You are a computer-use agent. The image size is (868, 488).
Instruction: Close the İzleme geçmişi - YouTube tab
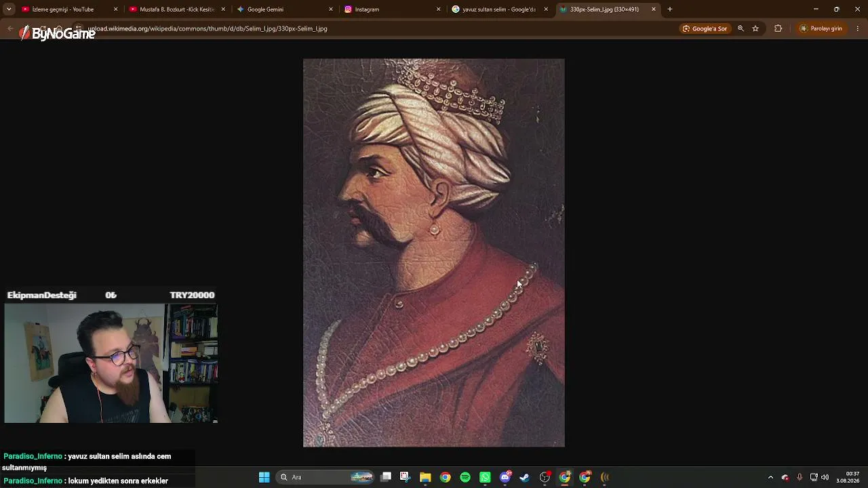(115, 9)
